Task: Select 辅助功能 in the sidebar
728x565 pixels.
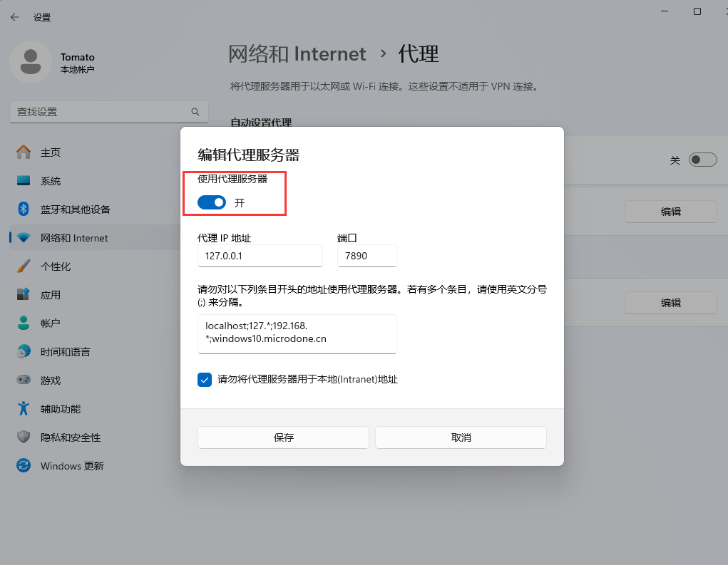Action: point(60,409)
